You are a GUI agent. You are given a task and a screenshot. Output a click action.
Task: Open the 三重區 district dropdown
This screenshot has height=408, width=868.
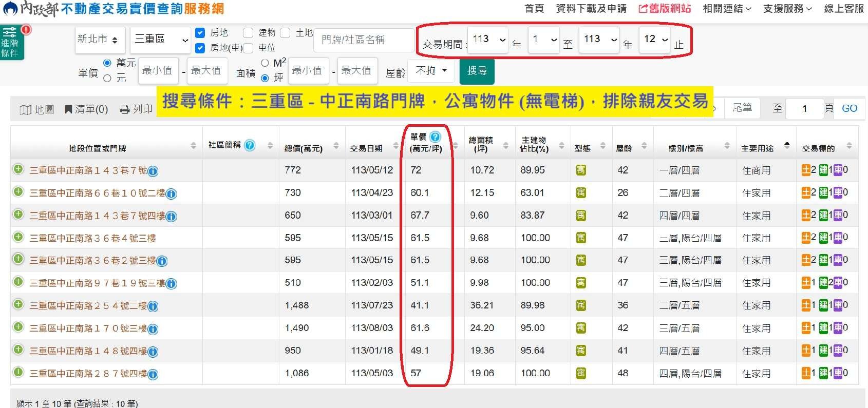(x=161, y=40)
